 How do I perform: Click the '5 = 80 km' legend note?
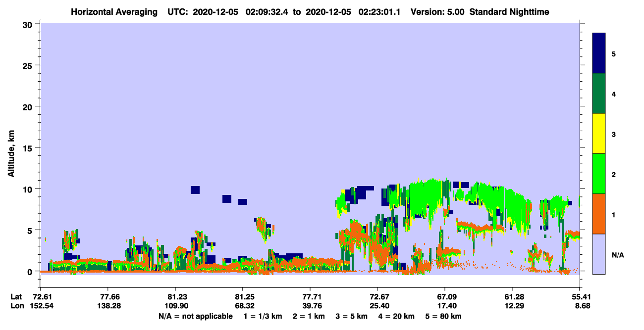pyautogui.click(x=444, y=316)
